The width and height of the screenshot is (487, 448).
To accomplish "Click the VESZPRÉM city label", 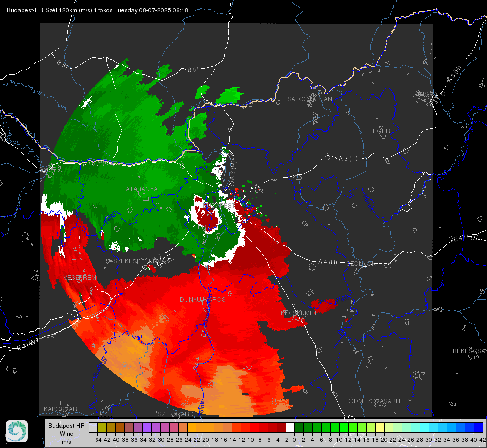I will [x=80, y=278].
